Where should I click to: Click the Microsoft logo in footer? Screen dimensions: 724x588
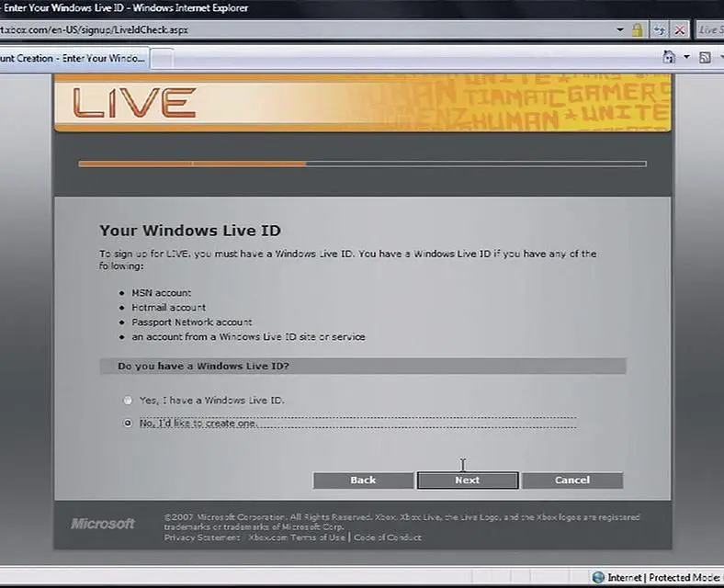[103, 524]
